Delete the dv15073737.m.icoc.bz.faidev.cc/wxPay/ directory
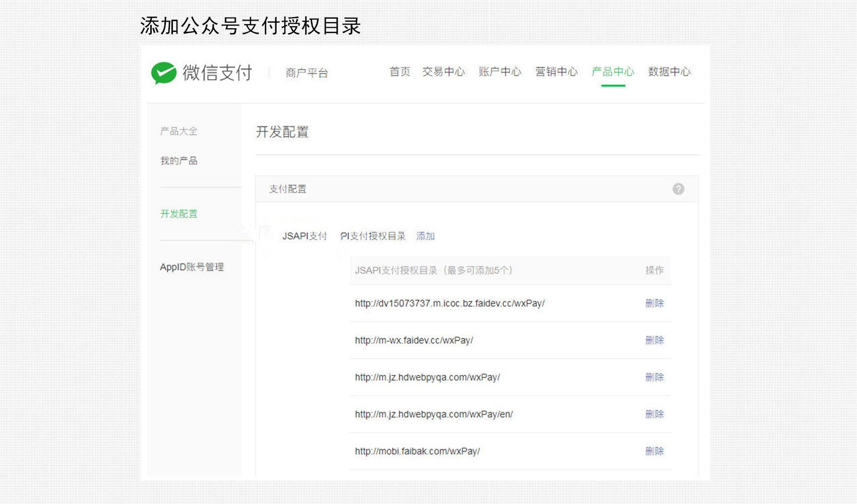The width and height of the screenshot is (857, 504). [654, 303]
